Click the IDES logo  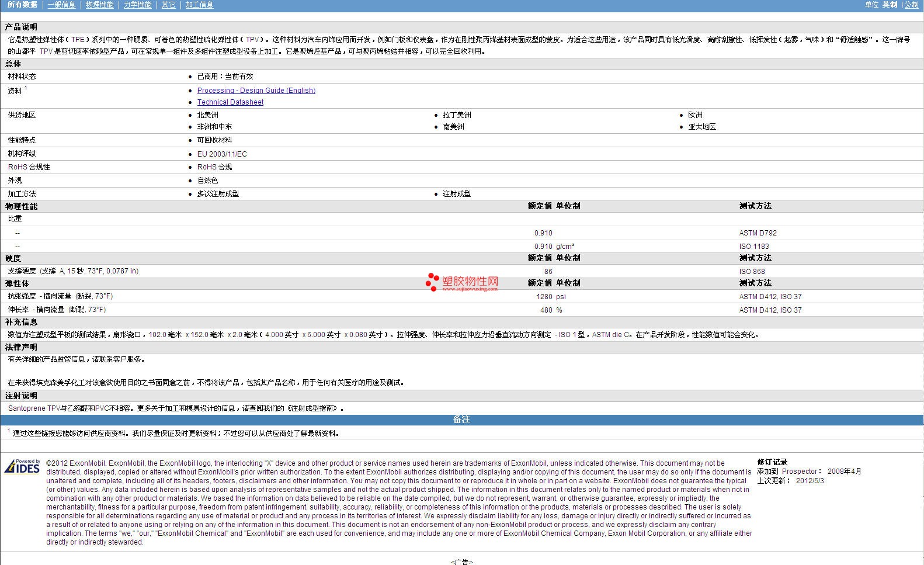[x=22, y=466]
